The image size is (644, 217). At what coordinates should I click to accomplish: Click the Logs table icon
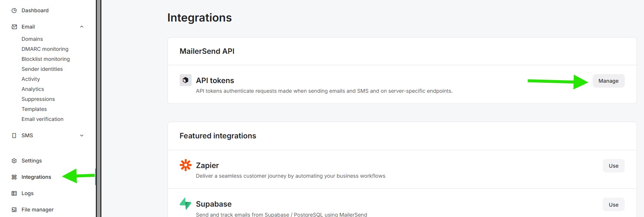tap(14, 193)
